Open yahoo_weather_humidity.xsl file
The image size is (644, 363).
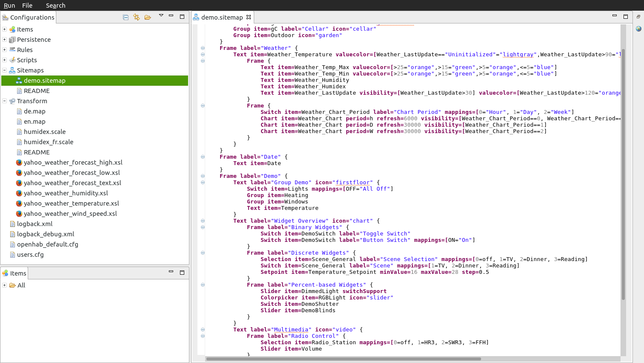[66, 193]
